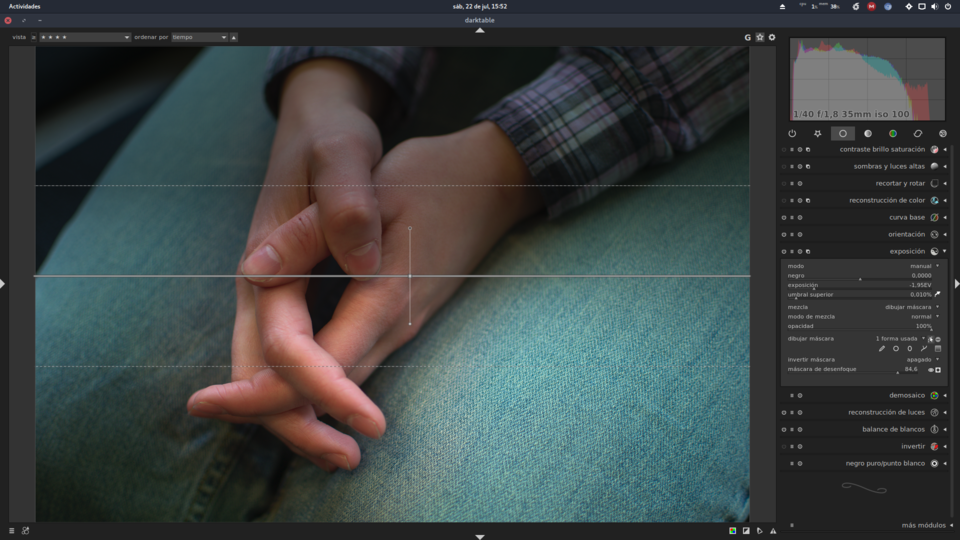Open the vista rating filter dropdown

coord(85,37)
